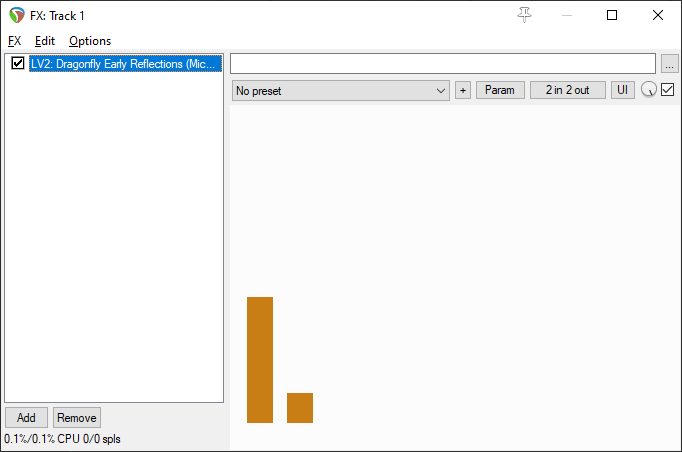Click the UI button
This screenshot has width=682, height=452.
(x=622, y=90)
